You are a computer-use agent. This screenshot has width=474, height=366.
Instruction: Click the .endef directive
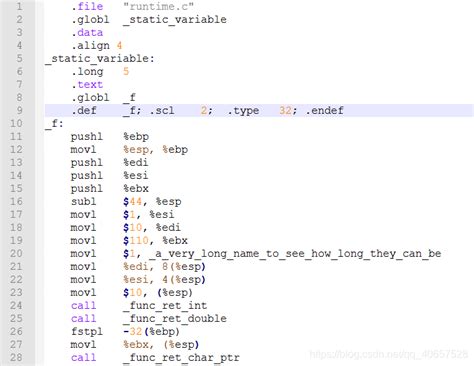pyautogui.click(x=324, y=110)
